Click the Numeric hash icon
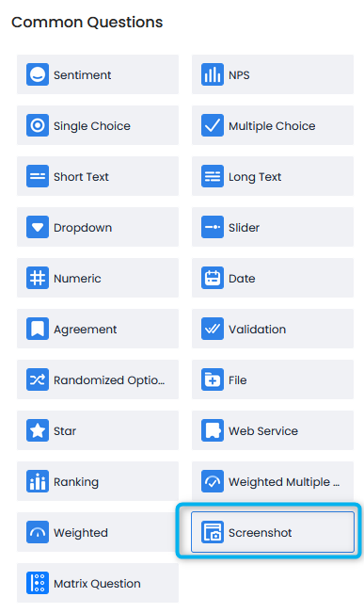The height and width of the screenshot is (613, 364). (38, 278)
